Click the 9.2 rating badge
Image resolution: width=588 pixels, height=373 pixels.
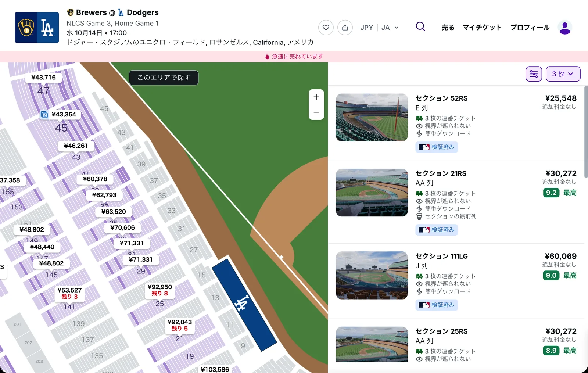point(551,193)
